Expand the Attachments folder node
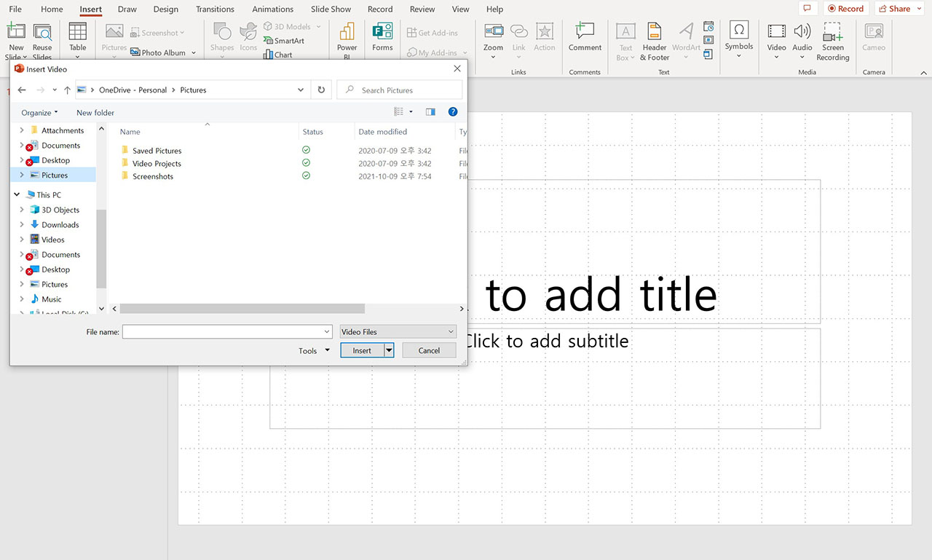Image resolution: width=932 pixels, height=560 pixels. (x=22, y=130)
